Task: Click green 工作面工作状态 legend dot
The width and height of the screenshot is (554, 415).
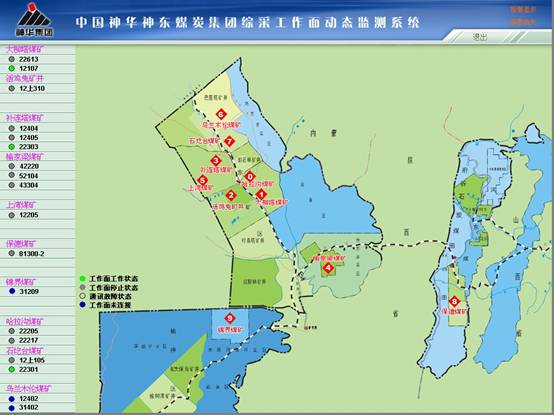Action: (x=83, y=279)
